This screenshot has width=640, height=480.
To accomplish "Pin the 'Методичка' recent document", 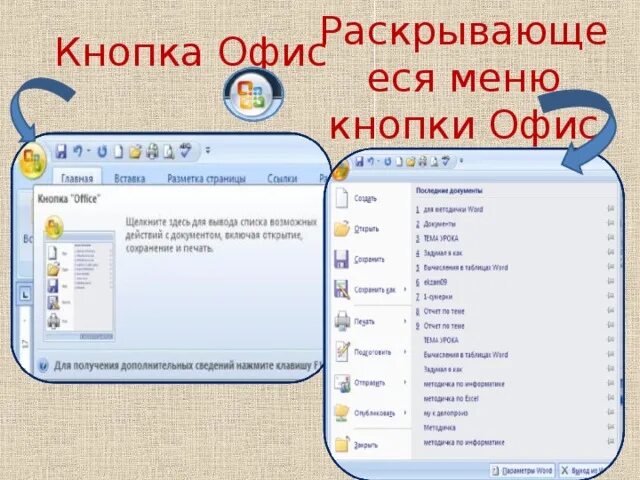I will [611, 427].
